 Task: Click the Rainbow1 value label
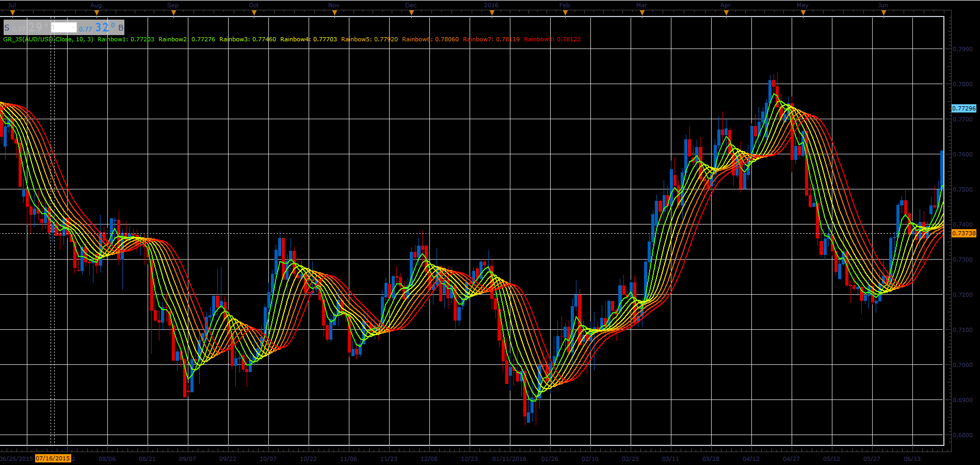126,39
